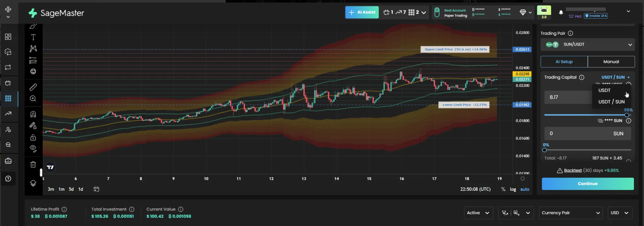Image resolution: width=644 pixels, height=226 pixels.
Task: Open the analytics search sidebar icon
Action: coord(8,145)
